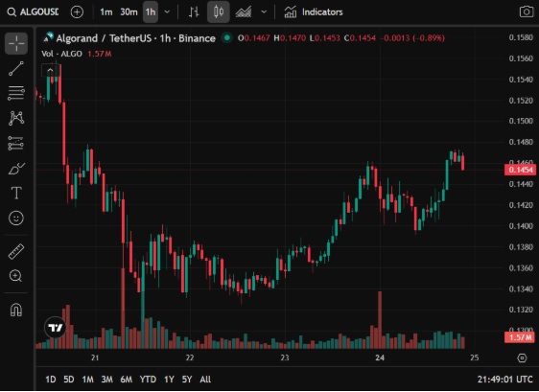Take a snapshot with camera icon
The image size is (539, 392).
pyautogui.click(x=526, y=12)
